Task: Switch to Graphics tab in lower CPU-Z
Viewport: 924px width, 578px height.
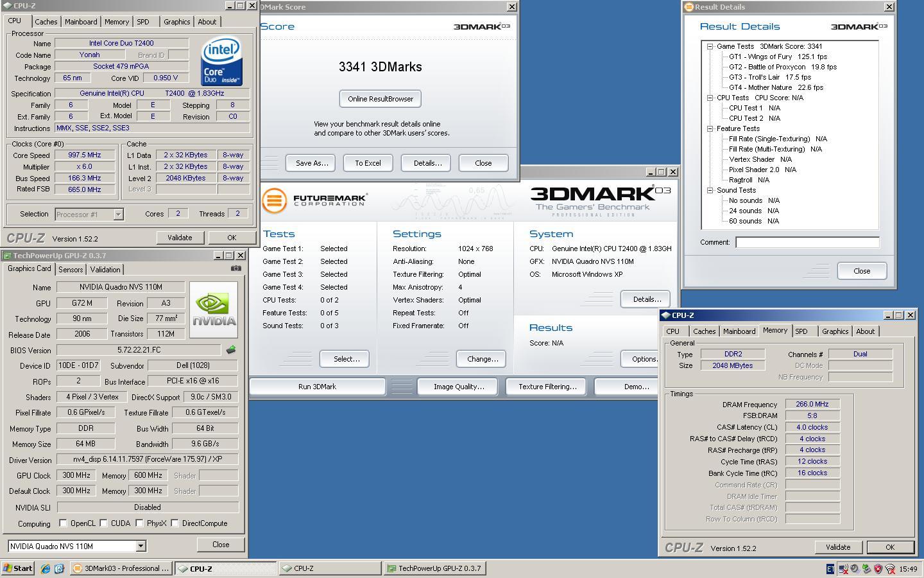Action: (835, 331)
